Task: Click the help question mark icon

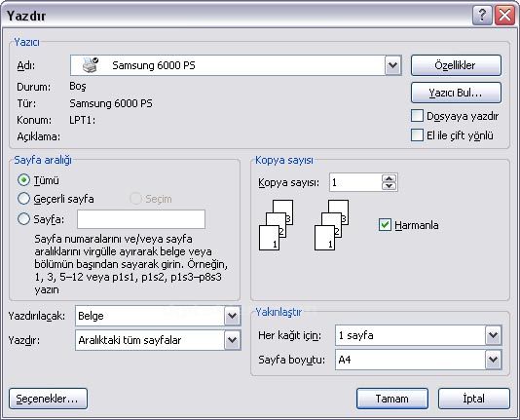Action: (x=482, y=16)
